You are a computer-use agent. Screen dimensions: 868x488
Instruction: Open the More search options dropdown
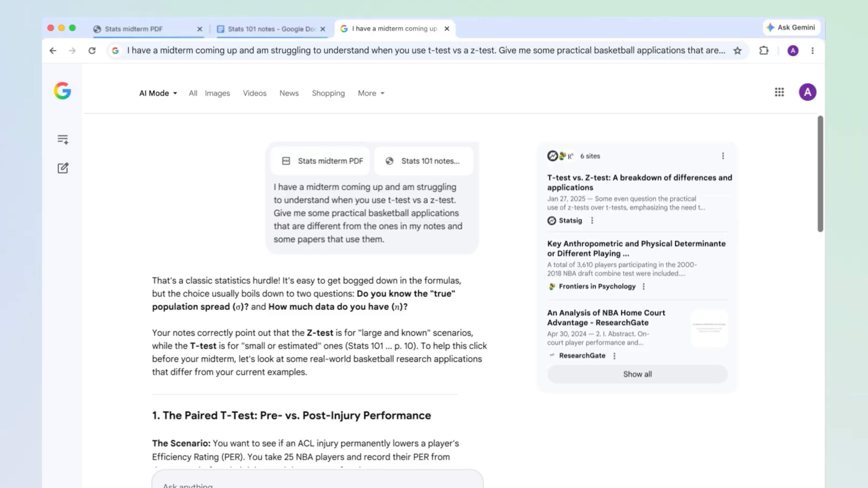coord(371,93)
